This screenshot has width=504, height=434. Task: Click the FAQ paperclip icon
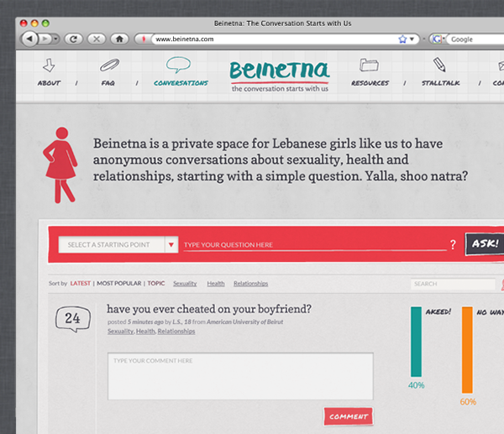(109, 65)
